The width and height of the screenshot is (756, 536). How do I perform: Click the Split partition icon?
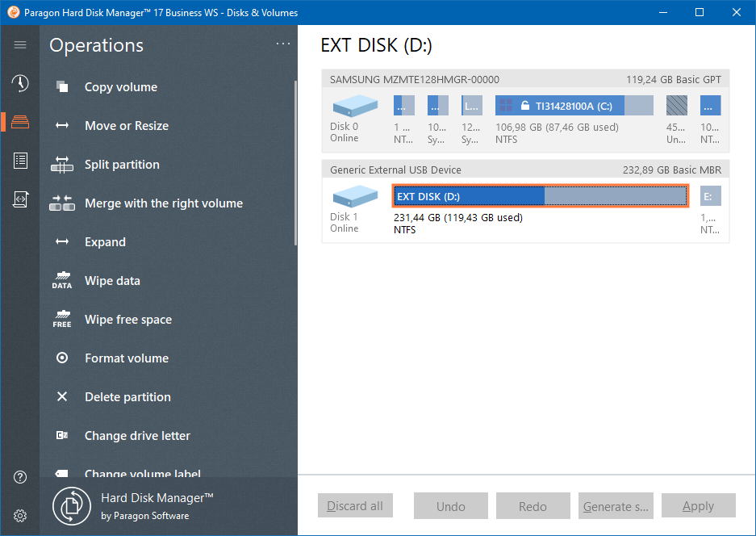[x=62, y=165]
